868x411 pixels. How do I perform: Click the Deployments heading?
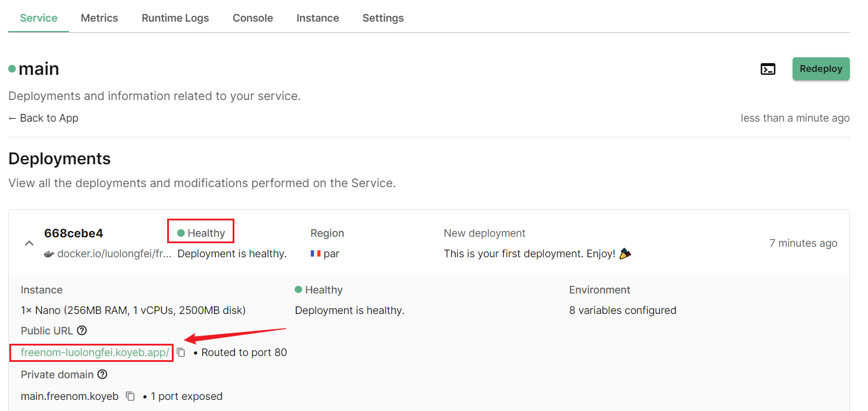point(60,159)
